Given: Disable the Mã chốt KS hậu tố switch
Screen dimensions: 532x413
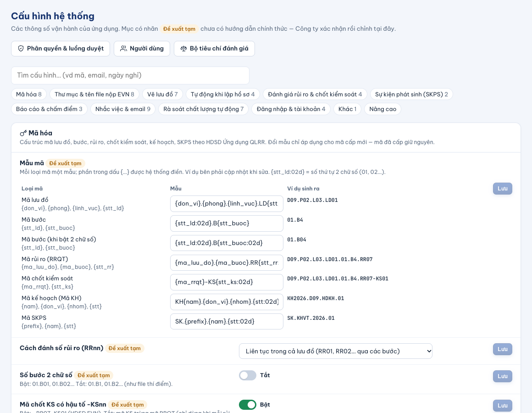Looking at the screenshot, I should coord(248,405).
